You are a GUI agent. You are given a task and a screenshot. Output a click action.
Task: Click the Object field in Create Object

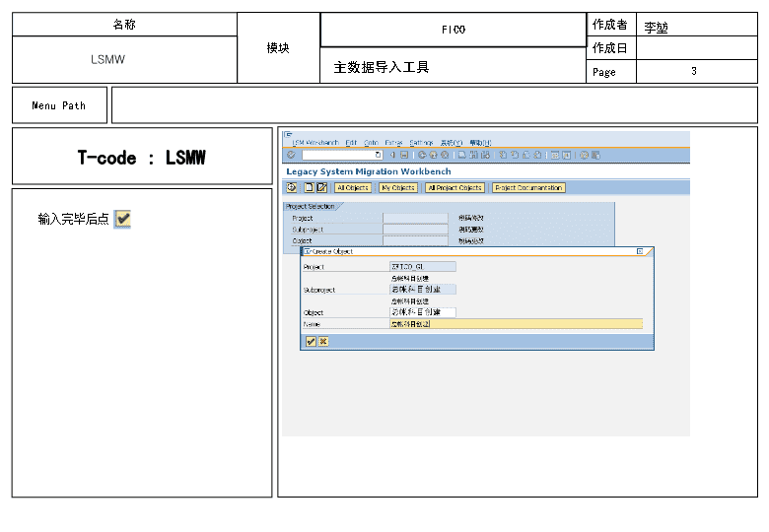coord(423,312)
